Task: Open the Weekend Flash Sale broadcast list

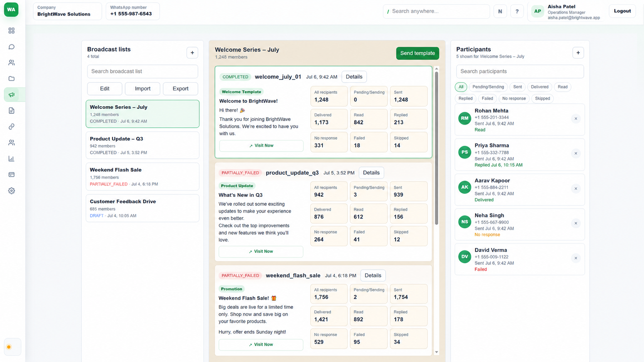Action: click(143, 177)
